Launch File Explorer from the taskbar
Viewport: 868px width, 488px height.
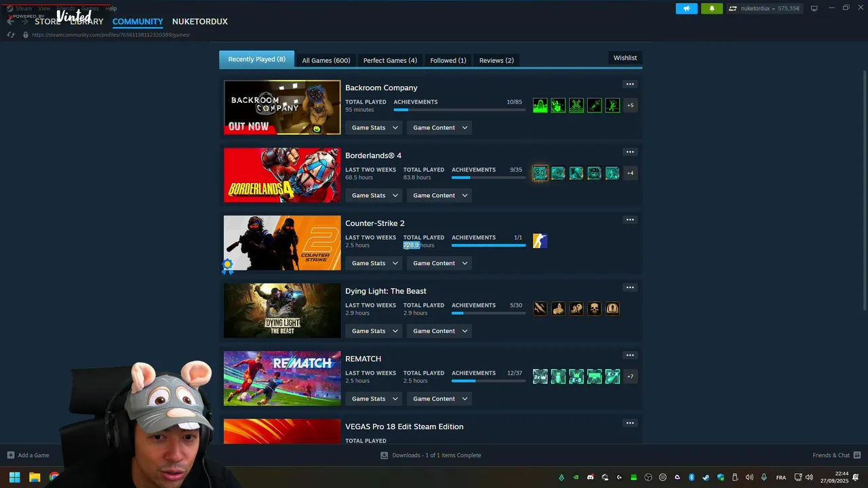(35, 477)
